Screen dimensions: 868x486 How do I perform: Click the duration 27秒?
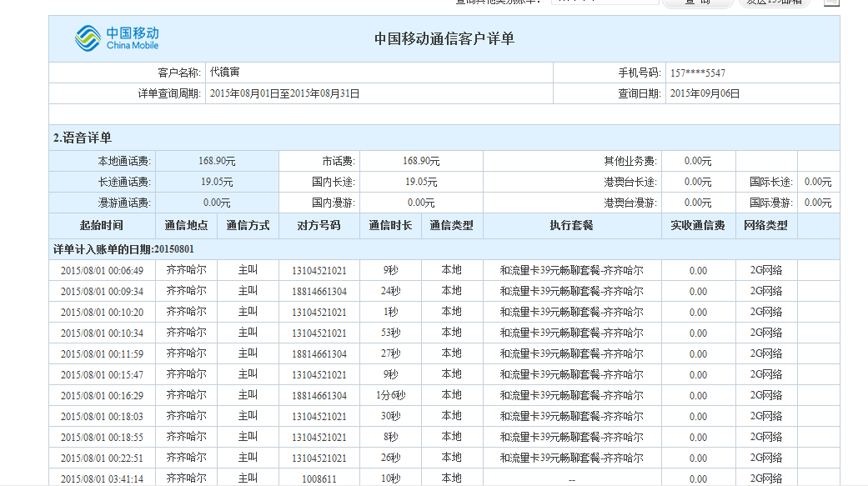point(390,353)
